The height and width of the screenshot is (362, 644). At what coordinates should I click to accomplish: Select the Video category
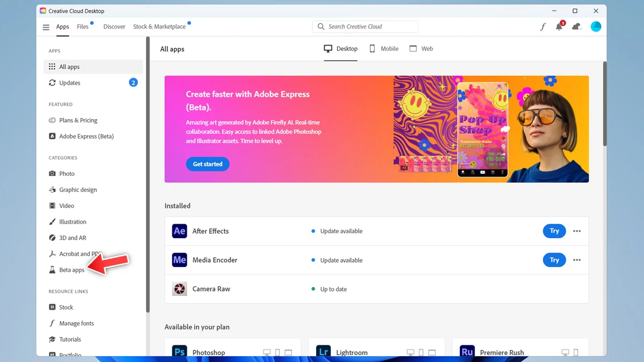(93, 206)
